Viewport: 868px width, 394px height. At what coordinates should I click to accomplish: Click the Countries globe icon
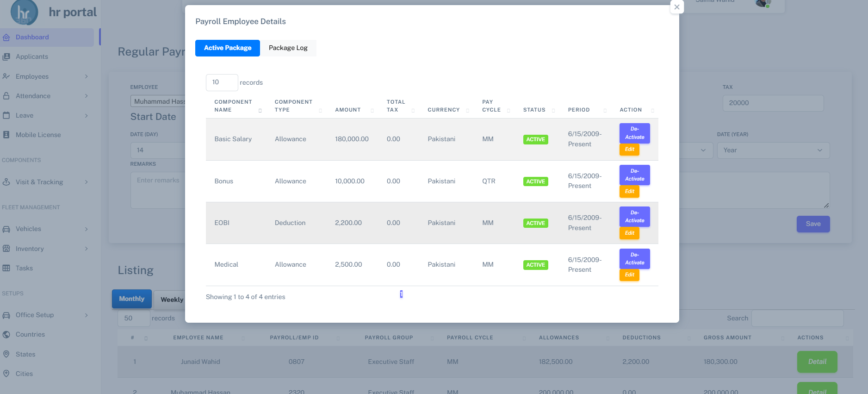(6, 334)
